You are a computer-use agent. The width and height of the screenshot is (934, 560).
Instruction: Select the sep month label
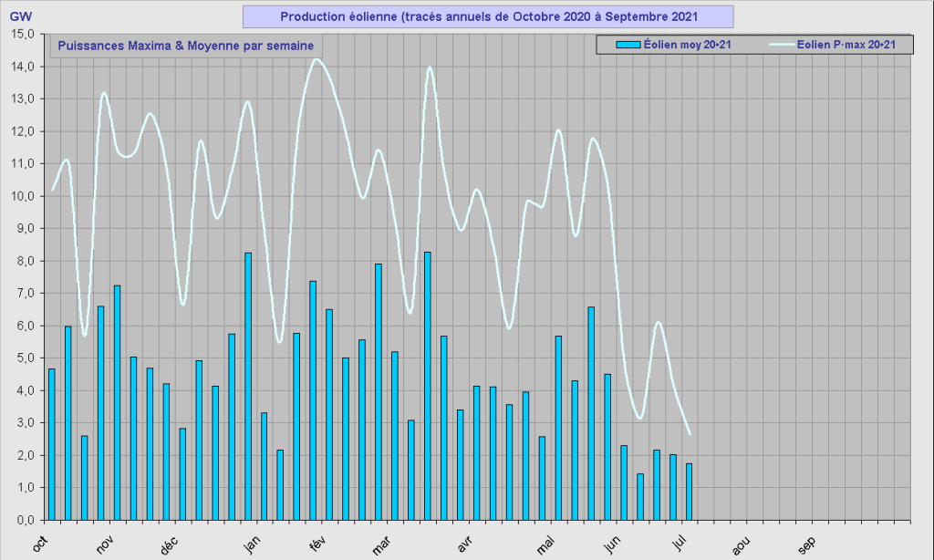(x=806, y=544)
